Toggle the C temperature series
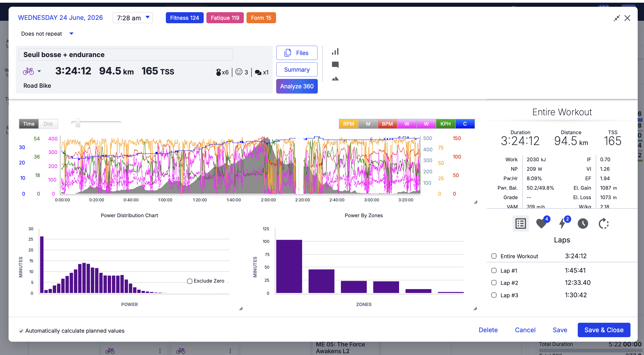 click(465, 124)
